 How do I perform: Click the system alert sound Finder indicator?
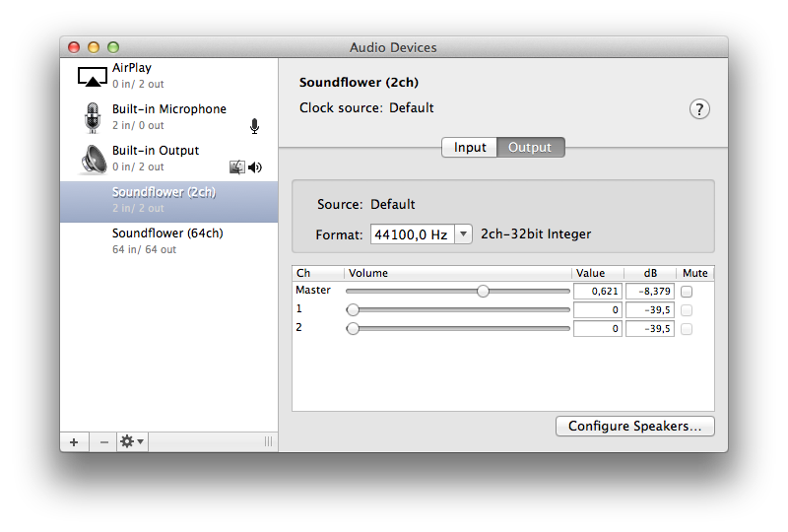point(237,166)
